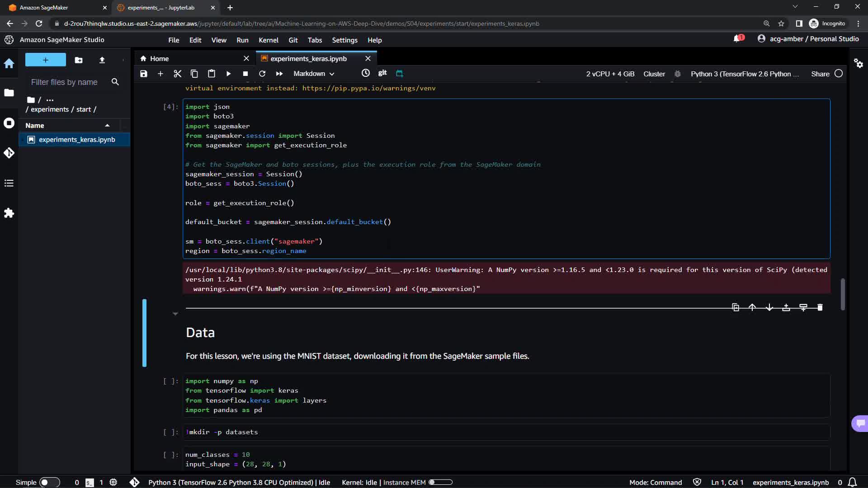Collapse the Data heading section
The width and height of the screenshot is (868, 488).
[x=175, y=314]
